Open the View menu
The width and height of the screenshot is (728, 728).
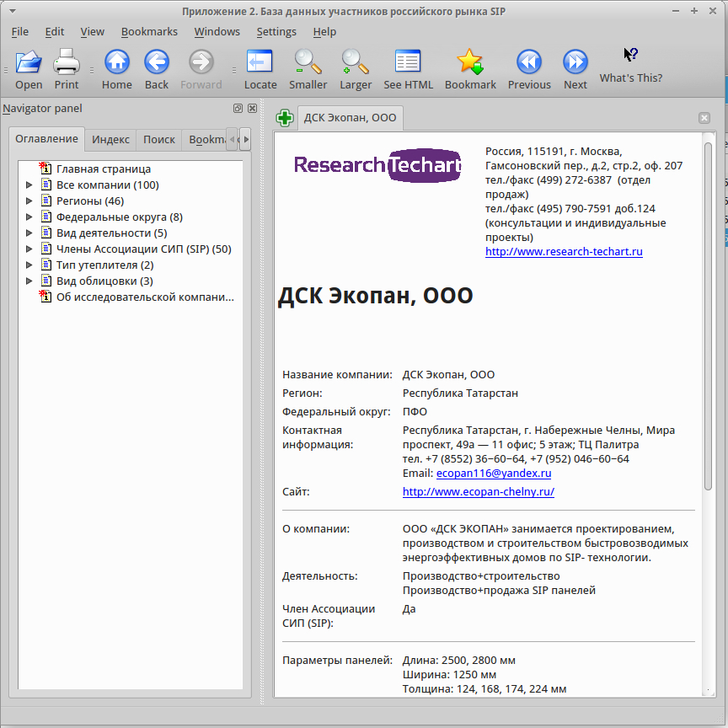[x=92, y=31]
